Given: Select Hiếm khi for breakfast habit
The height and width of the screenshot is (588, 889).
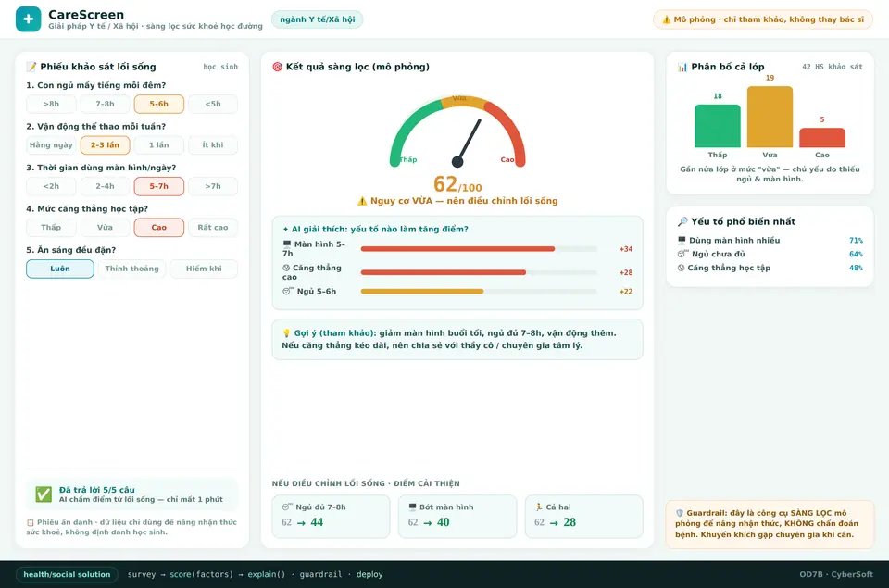Looking at the screenshot, I should point(204,269).
